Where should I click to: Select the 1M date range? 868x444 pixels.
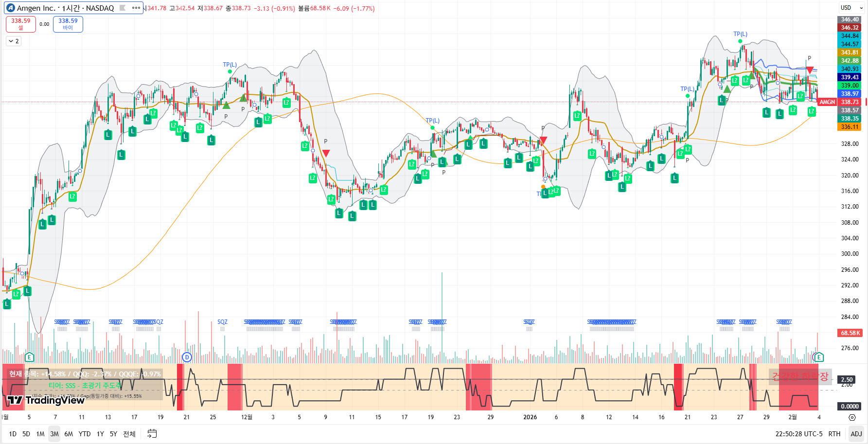point(40,434)
